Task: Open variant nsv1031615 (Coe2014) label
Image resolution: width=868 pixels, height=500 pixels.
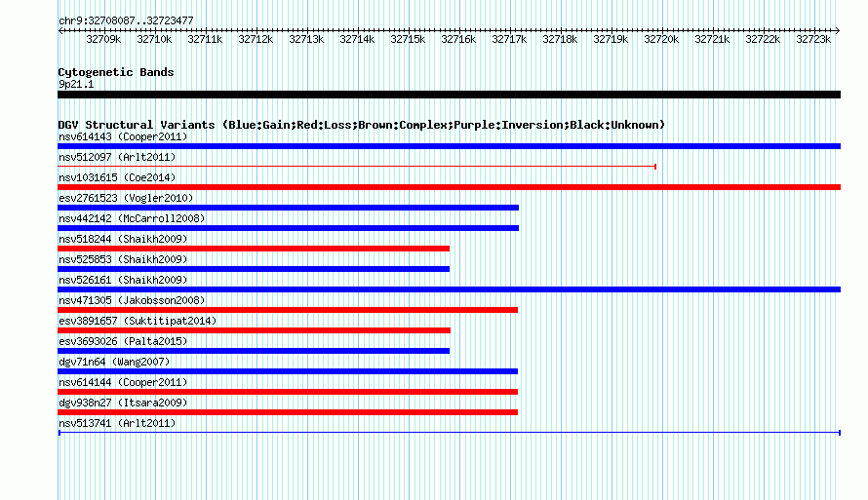Action: [x=117, y=177]
